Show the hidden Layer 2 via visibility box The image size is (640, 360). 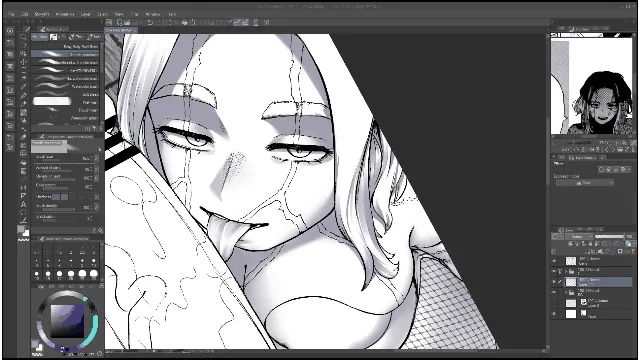pos(554,303)
